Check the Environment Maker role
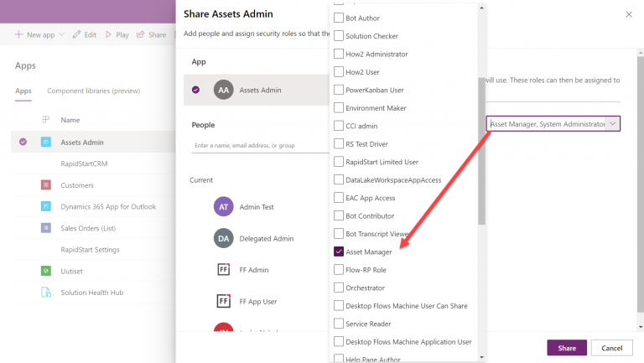Screen dimensions: 644x363 (339, 108)
